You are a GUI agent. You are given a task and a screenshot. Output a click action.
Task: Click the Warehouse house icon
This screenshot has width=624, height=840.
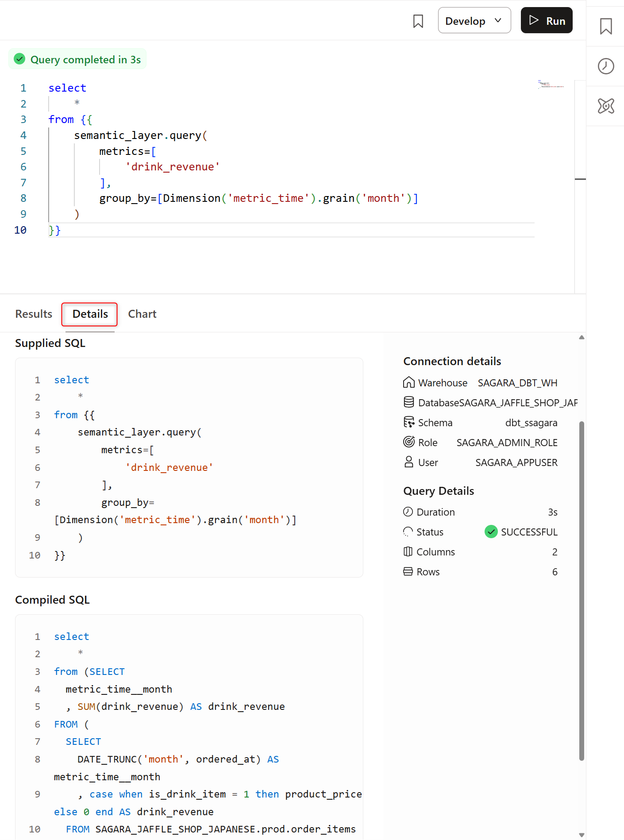point(408,382)
